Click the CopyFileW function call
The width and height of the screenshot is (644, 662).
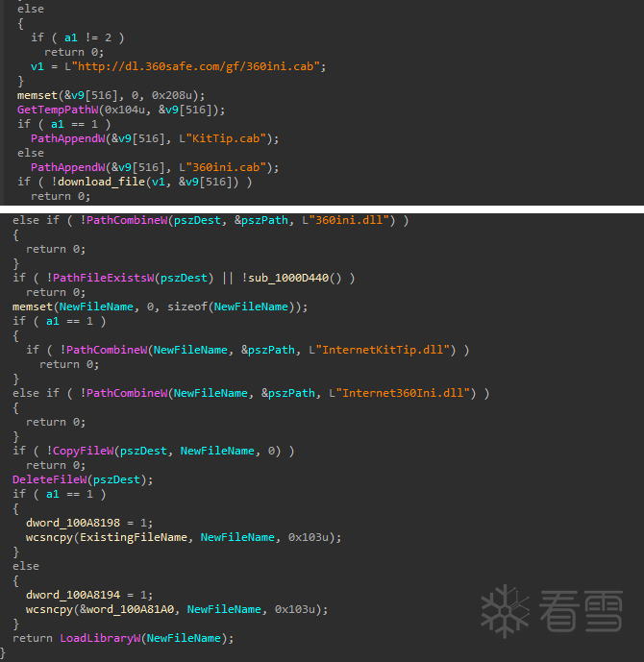(x=84, y=451)
